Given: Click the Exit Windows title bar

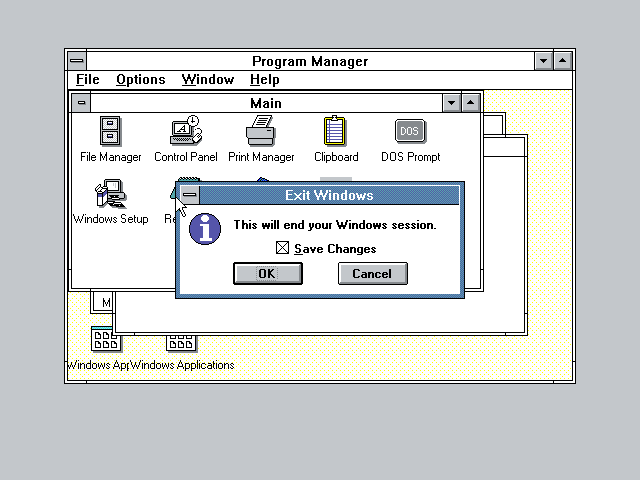Looking at the screenshot, I should point(329,195).
